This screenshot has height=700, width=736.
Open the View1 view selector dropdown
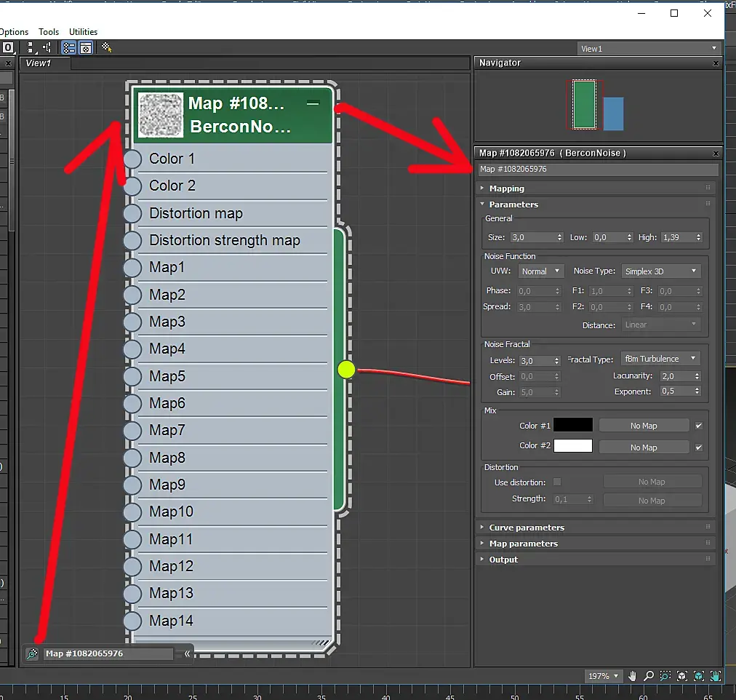coord(649,48)
